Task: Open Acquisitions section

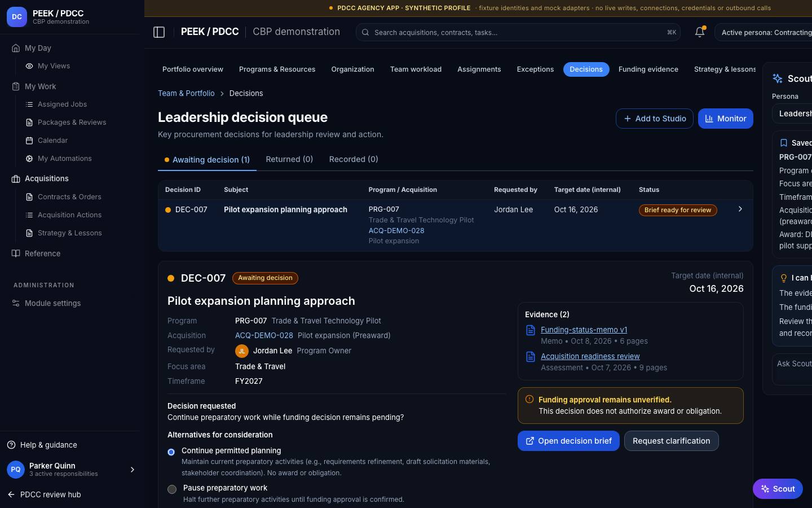Action: [46, 178]
